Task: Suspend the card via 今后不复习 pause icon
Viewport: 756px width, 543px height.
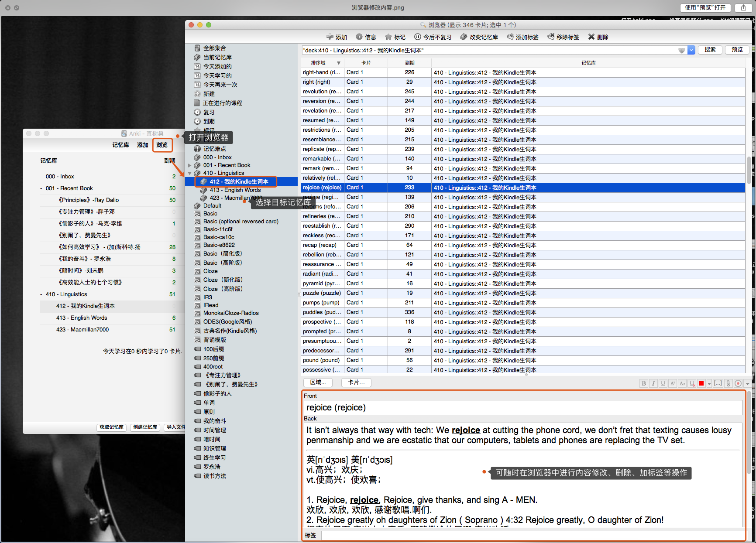Action: [x=418, y=37]
